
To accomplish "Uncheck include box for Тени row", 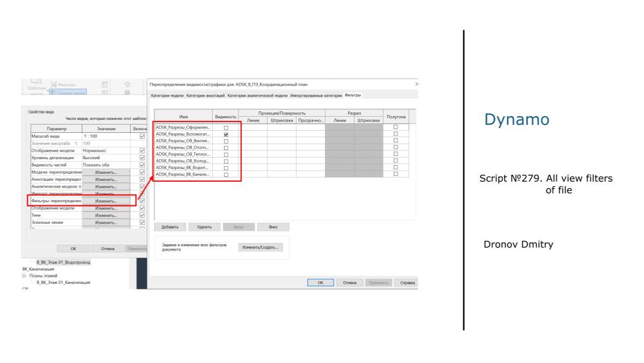I will click(x=142, y=216).
